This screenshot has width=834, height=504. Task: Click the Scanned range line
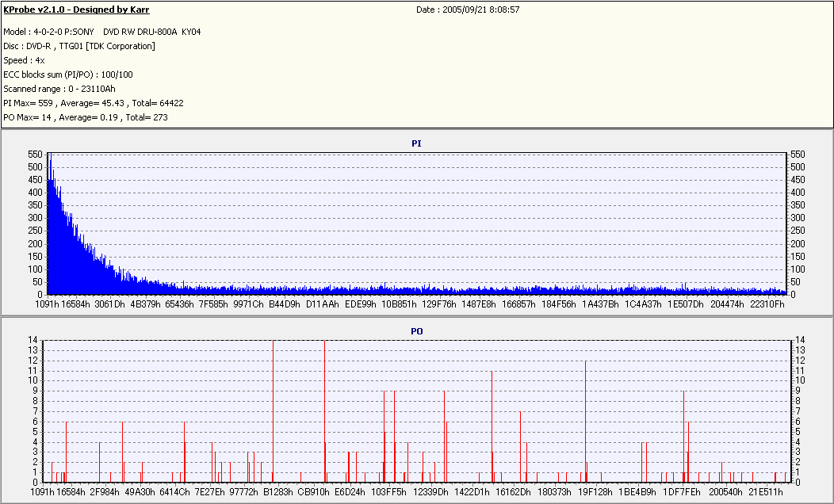coord(59,89)
